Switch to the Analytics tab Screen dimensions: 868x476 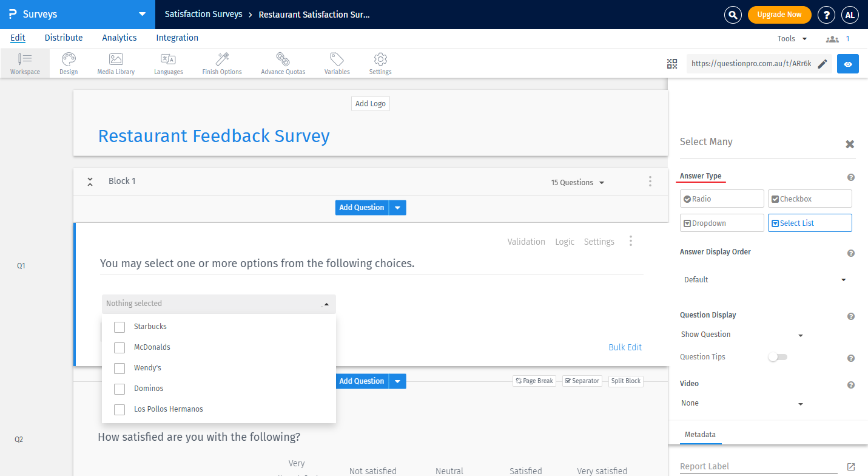[x=119, y=38]
